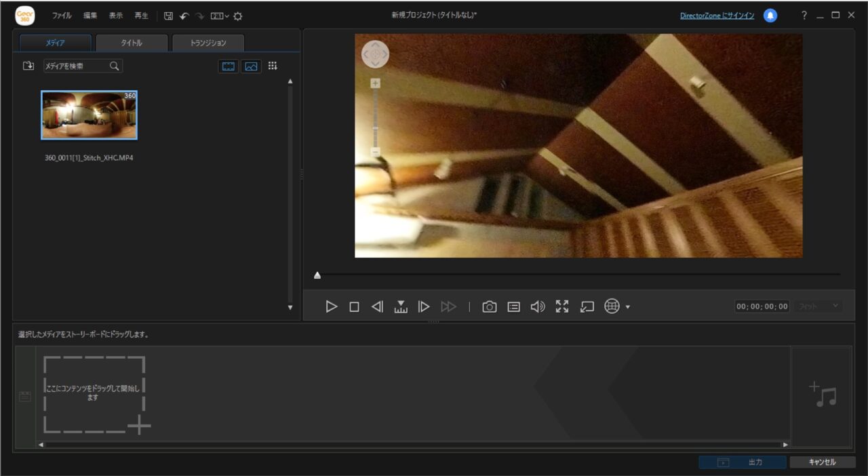868x476 pixels.
Task: Click the import media folder icon
Action: pos(28,66)
